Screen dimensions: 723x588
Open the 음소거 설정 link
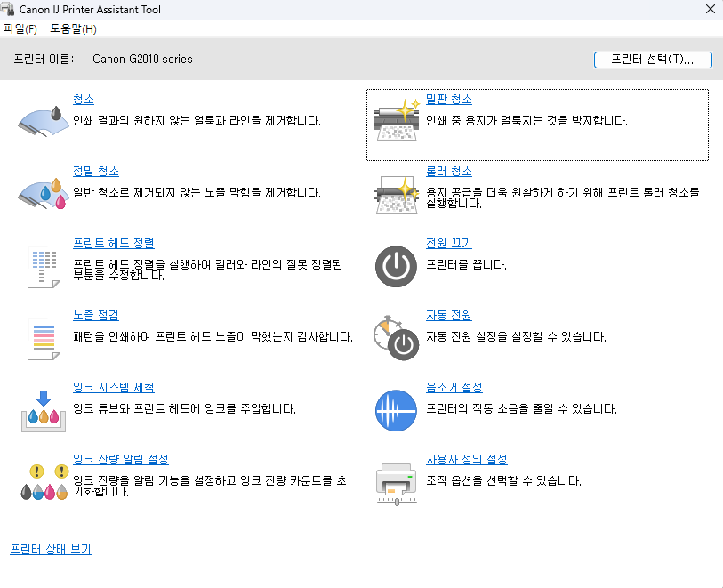[454, 387]
